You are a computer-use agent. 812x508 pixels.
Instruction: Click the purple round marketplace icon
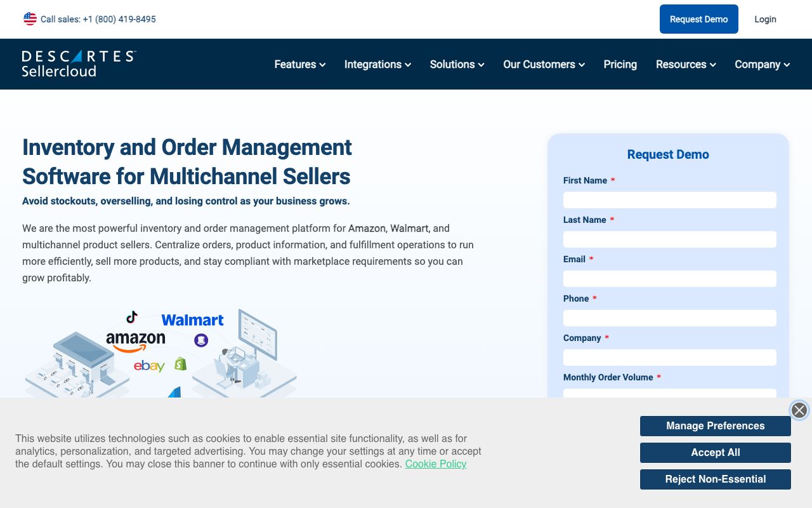pos(201,340)
